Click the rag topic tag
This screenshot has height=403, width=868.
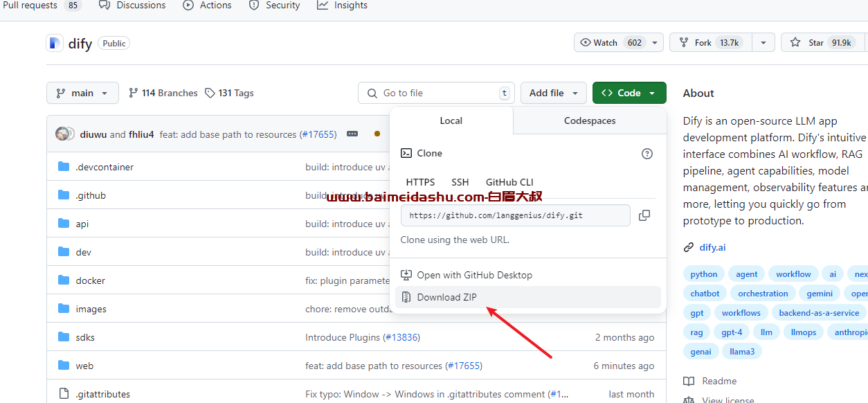tap(696, 332)
